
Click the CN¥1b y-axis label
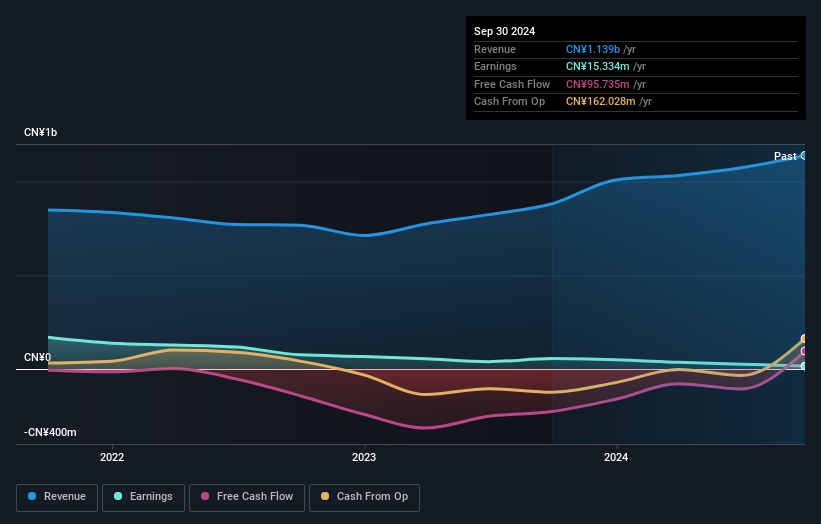click(40, 132)
